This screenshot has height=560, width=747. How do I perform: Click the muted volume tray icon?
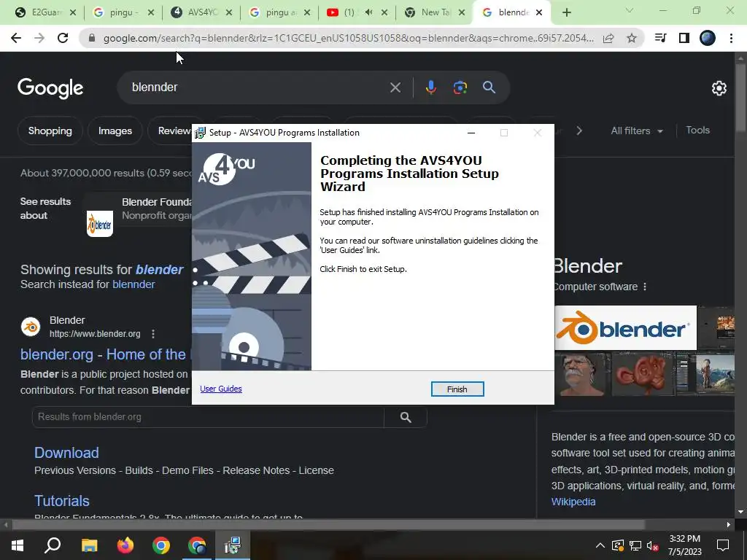652,545
